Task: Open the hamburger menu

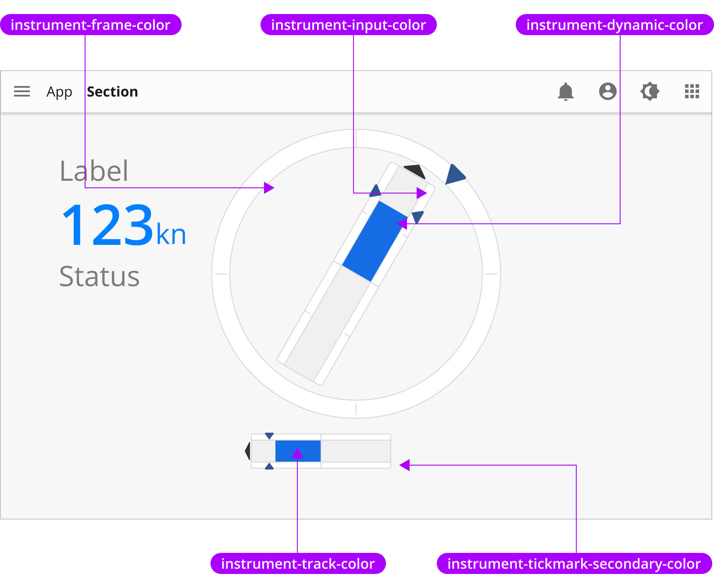Action: (22, 92)
